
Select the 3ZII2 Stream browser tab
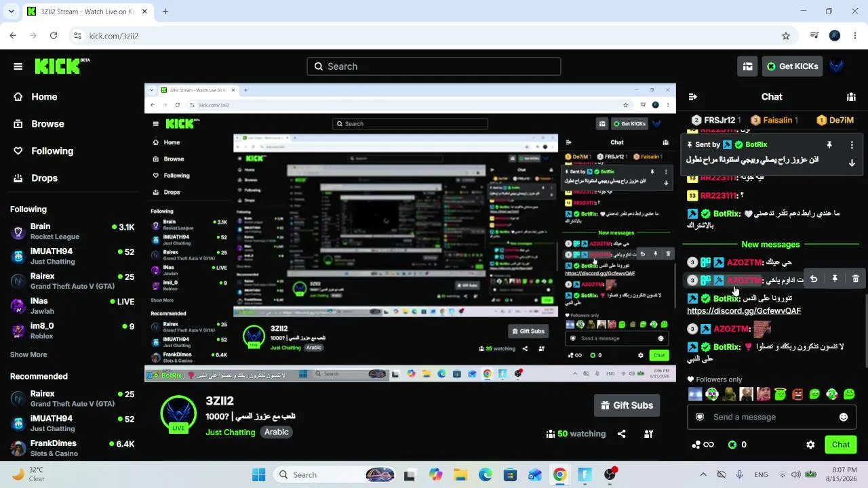[x=87, y=12]
